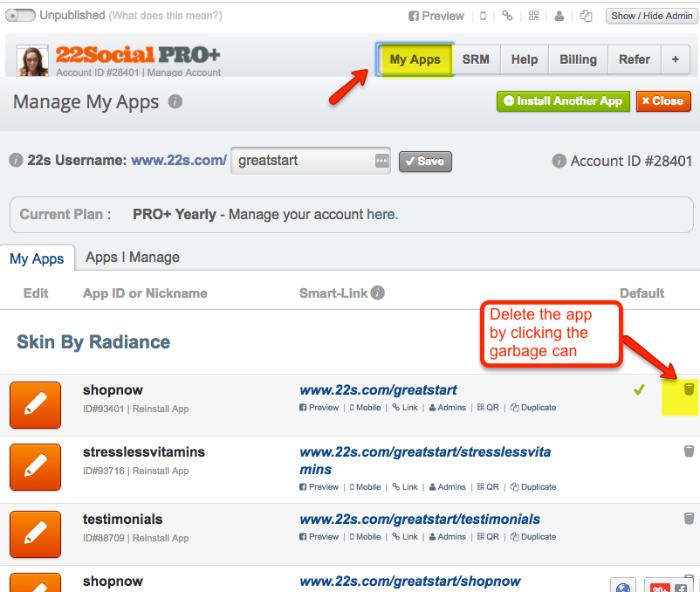
Task: Click the stresslessvitamins app name
Action: (144, 452)
